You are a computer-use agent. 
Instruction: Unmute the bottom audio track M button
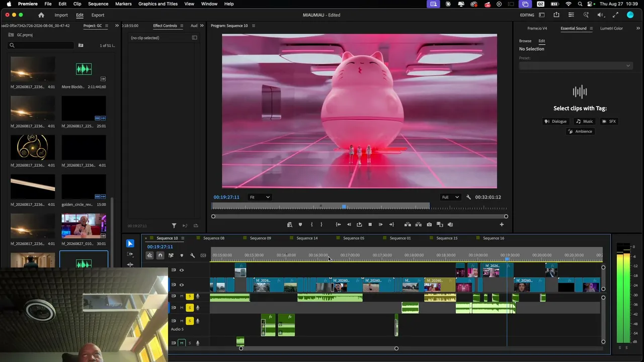coord(182,343)
